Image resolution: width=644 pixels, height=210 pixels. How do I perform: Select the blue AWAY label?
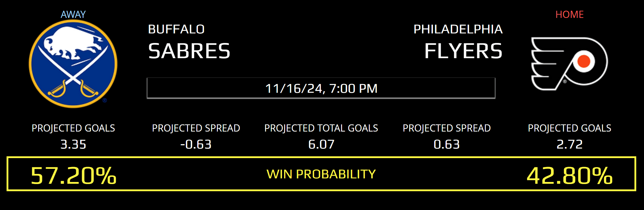click(x=73, y=14)
